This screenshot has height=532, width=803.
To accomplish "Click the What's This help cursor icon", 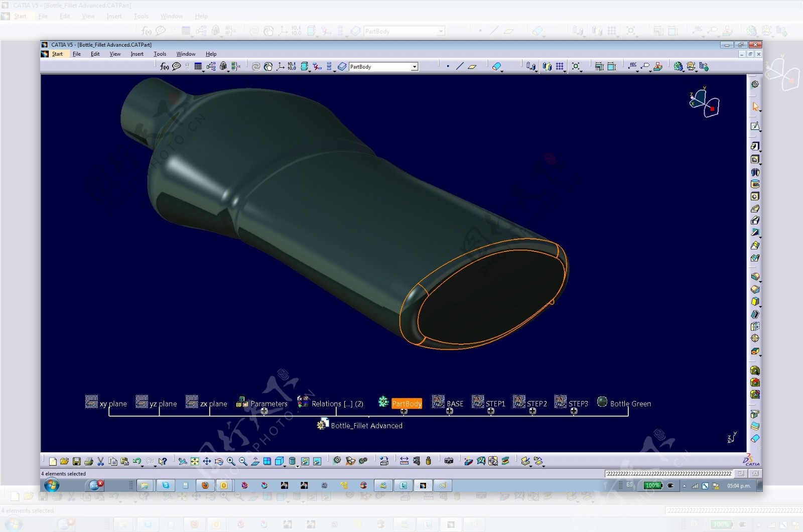I will click(x=163, y=461).
